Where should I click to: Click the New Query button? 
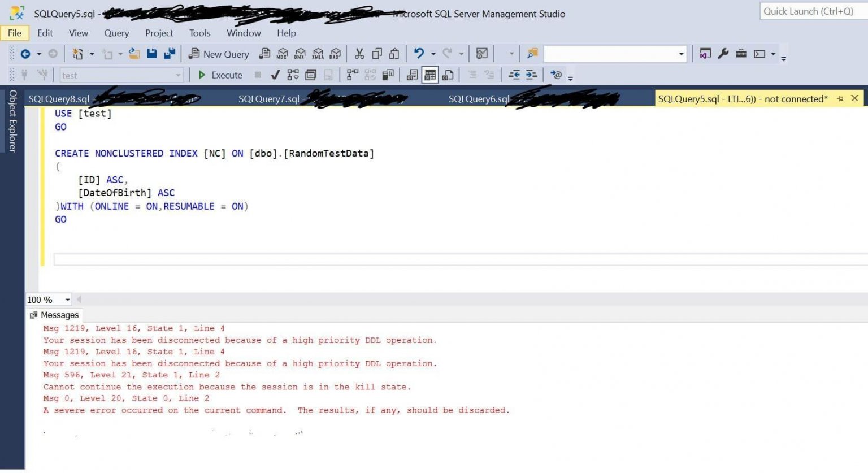coord(219,54)
